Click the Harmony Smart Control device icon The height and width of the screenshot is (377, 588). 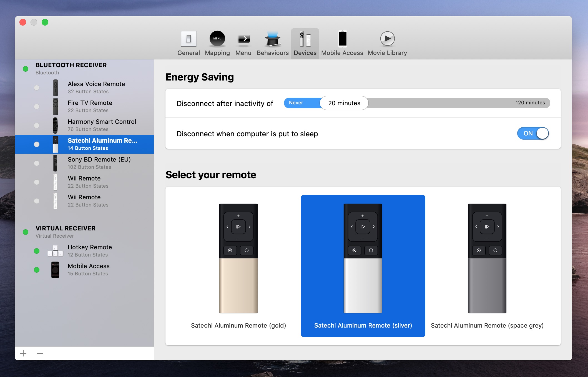point(55,125)
